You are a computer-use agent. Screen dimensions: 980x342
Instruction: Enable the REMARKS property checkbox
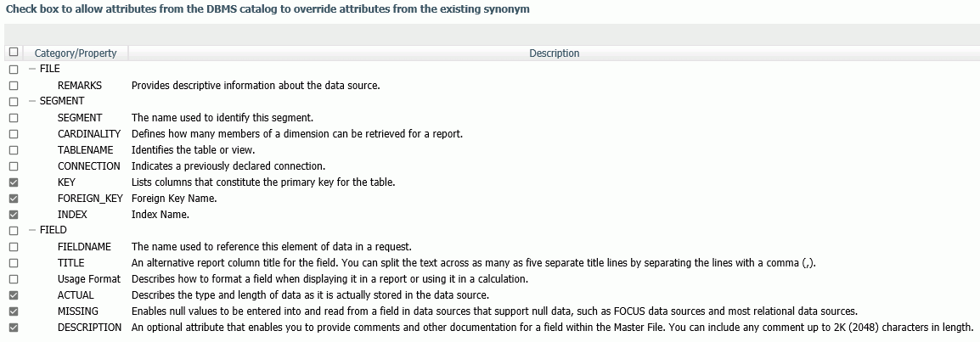tap(13, 86)
